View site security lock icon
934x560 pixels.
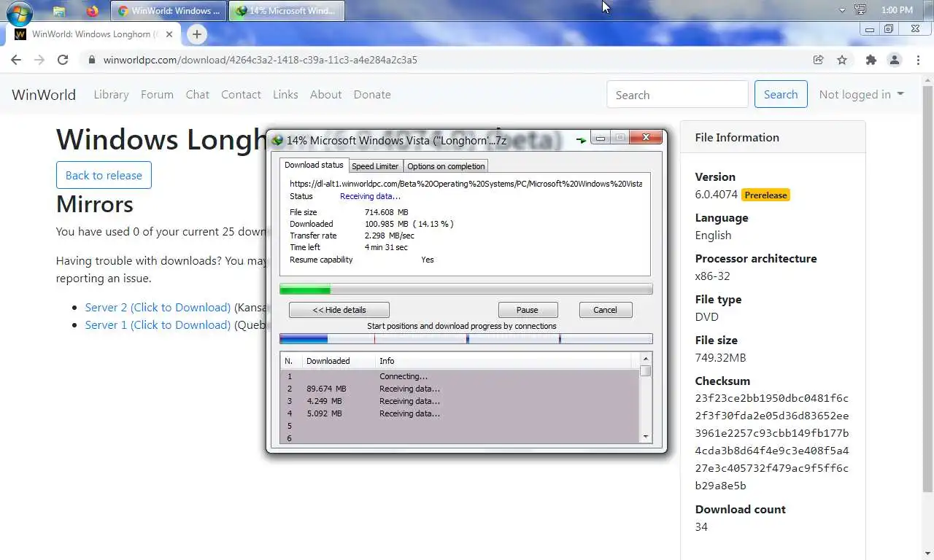[x=92, y=60]
